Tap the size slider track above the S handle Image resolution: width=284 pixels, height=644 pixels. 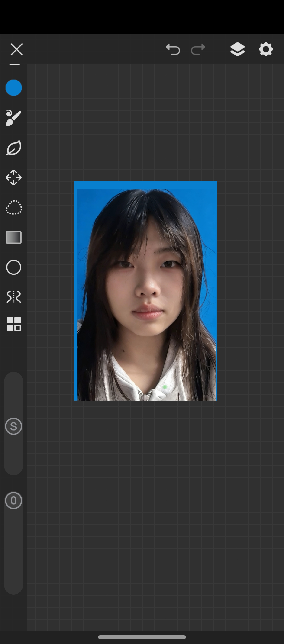click(13, 395)
